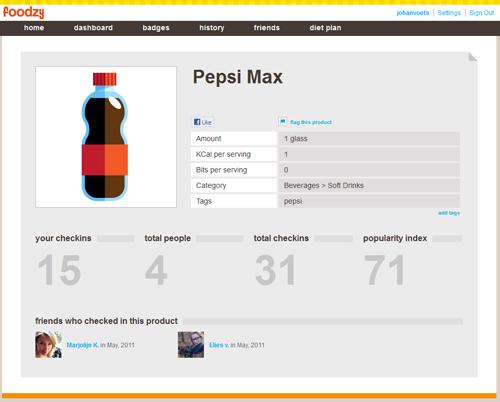Open the johanvoets profile link
Screen dimensions: 500x402
(x=413, y=13)
